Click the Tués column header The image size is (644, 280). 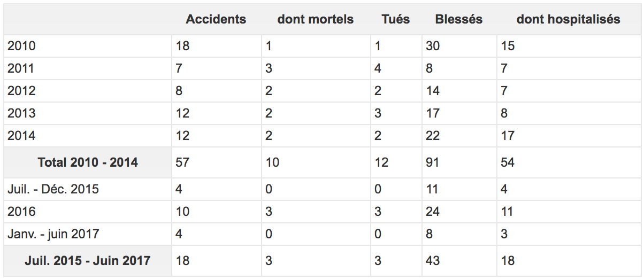click(396, 19)
